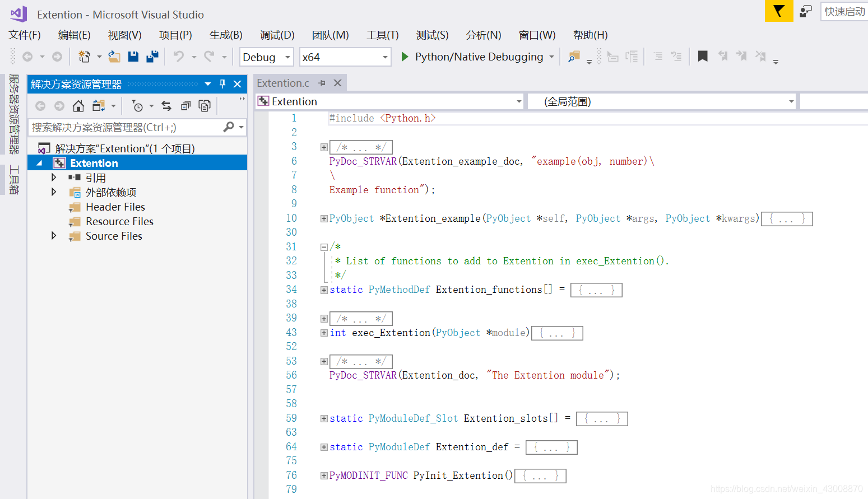Toggle a bookmark with the bookmark icon

703,56
